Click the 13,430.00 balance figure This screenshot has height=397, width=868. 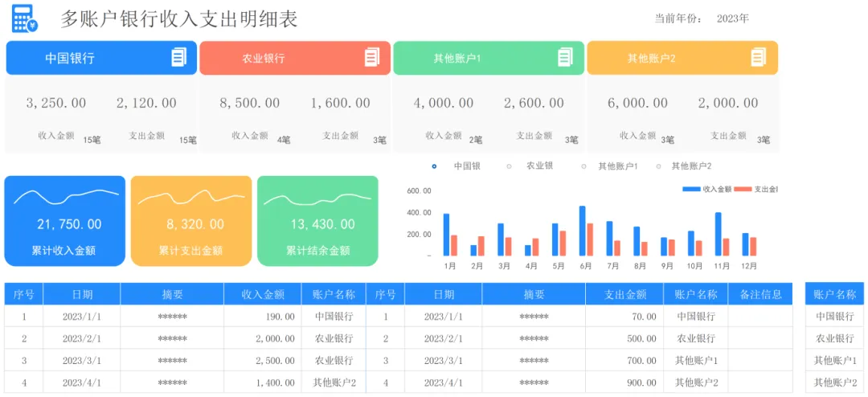pyautogui.click(x=323, y=224)
